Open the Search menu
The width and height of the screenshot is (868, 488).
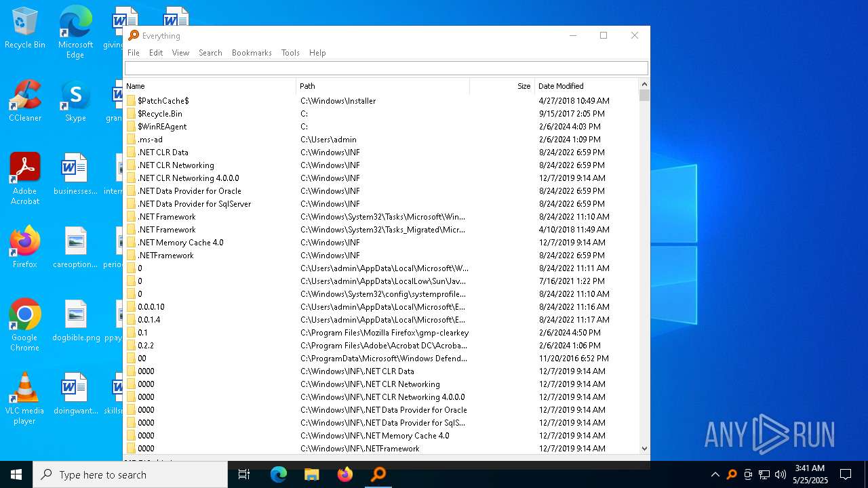tap(210, 53)
